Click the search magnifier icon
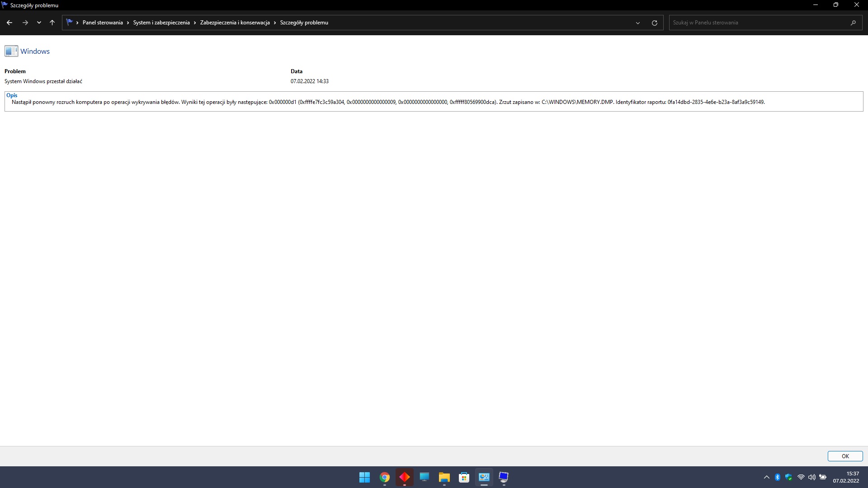The image size is (868, 488). (x=853, y=23)
